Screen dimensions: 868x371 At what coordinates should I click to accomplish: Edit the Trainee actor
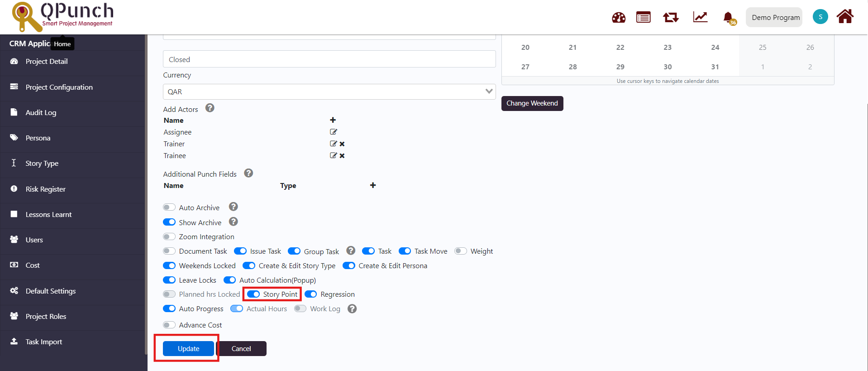(x=334, y=155)
